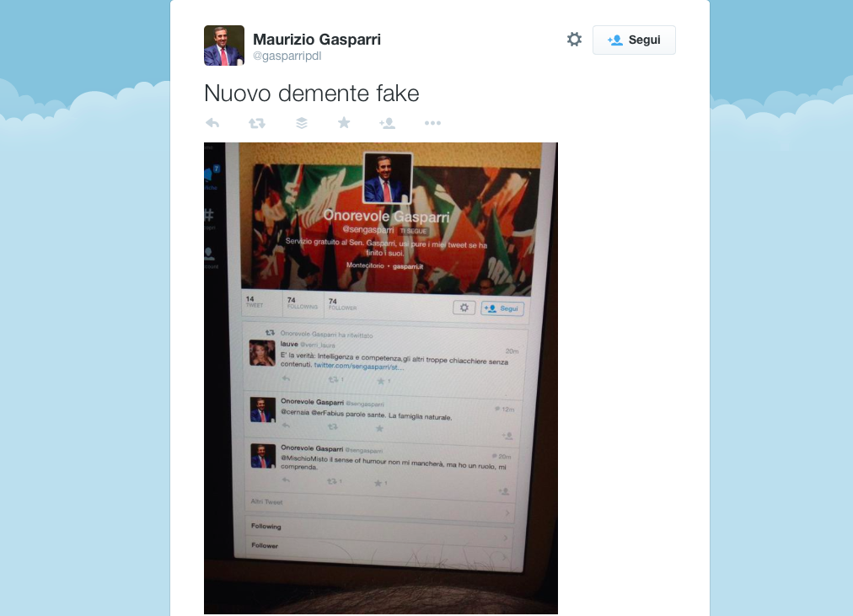Retweet the "Nuovo demente fake" tweet

[257, 123]
